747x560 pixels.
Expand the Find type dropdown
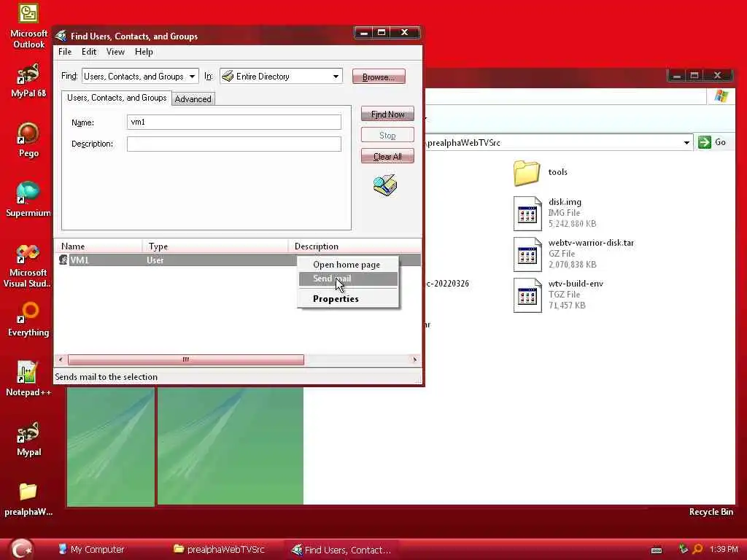click(192, 77)
